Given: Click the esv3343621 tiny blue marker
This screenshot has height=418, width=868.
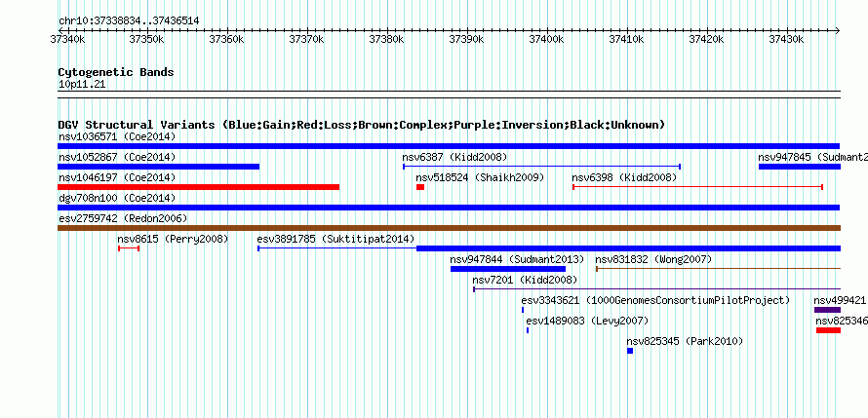Looking at the screenshot, I should coord(523,310).
